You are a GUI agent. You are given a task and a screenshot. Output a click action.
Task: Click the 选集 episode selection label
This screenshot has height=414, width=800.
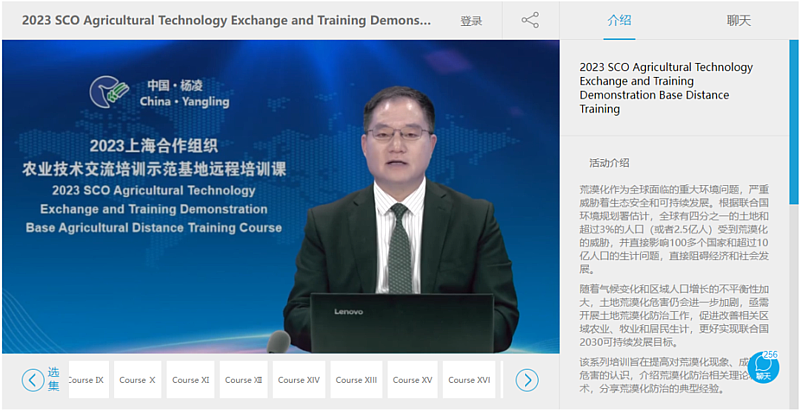point(54,380)
